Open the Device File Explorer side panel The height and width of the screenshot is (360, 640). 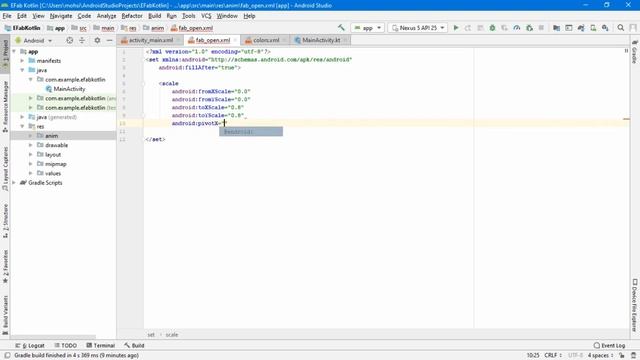(635, 304)
